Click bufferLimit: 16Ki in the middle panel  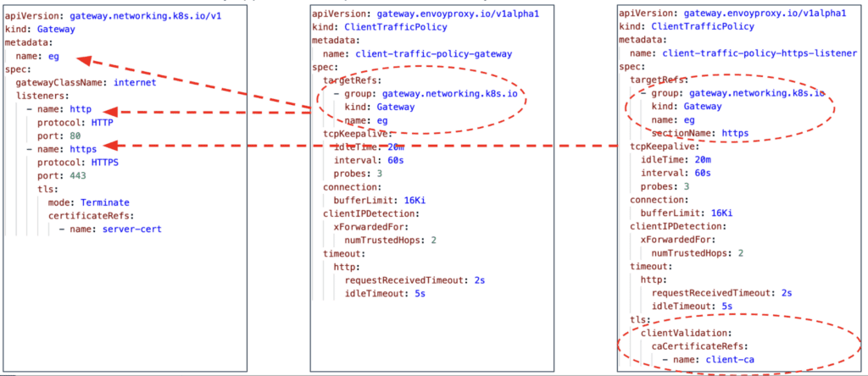coord(379,199)
